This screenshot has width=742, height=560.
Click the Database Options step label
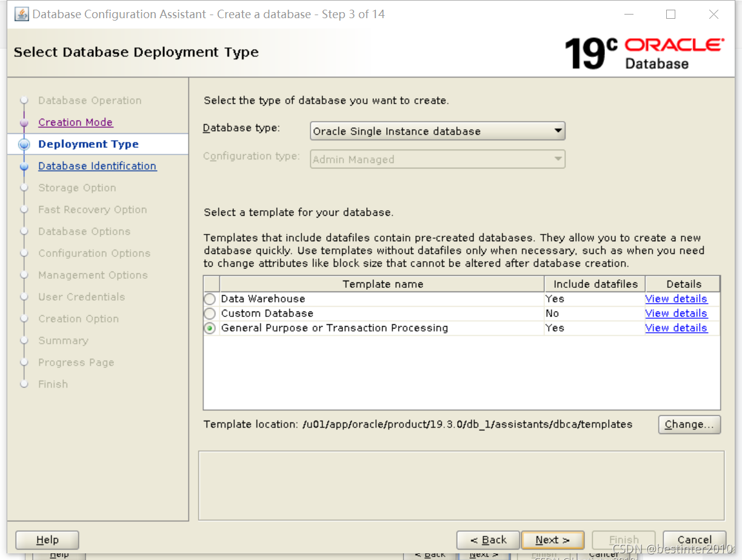click(84, 232)
